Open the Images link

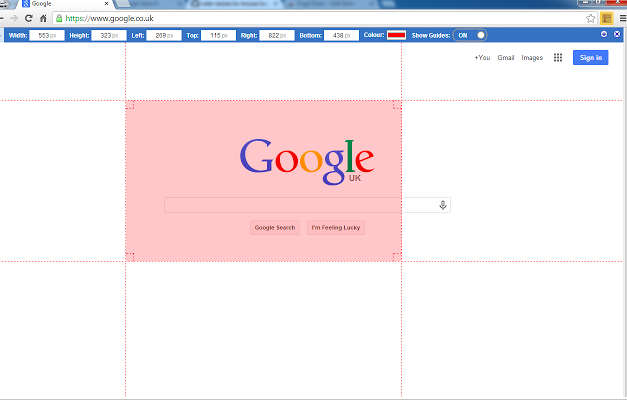click(532, 58)
